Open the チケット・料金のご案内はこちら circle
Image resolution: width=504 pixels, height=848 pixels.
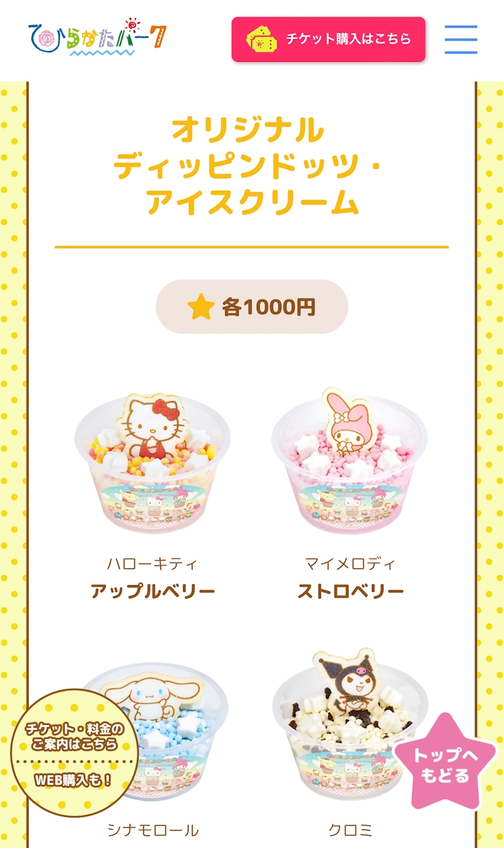74,753
